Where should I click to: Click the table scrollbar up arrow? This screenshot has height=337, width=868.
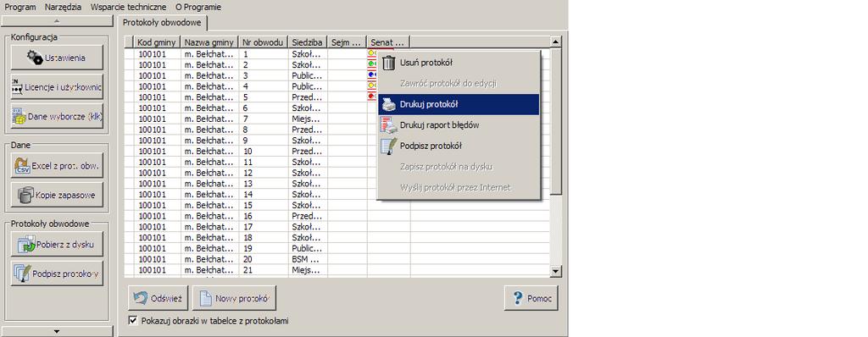click(556, 42)
